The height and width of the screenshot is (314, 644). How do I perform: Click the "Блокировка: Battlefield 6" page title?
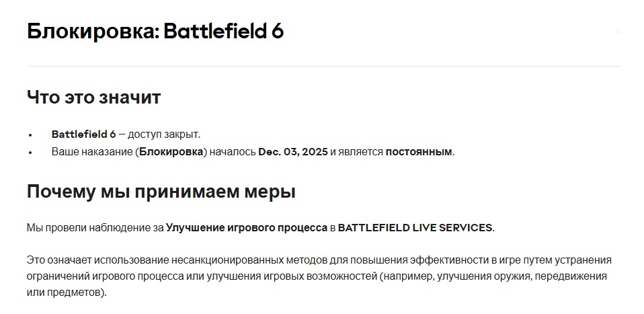pos(155,32)
